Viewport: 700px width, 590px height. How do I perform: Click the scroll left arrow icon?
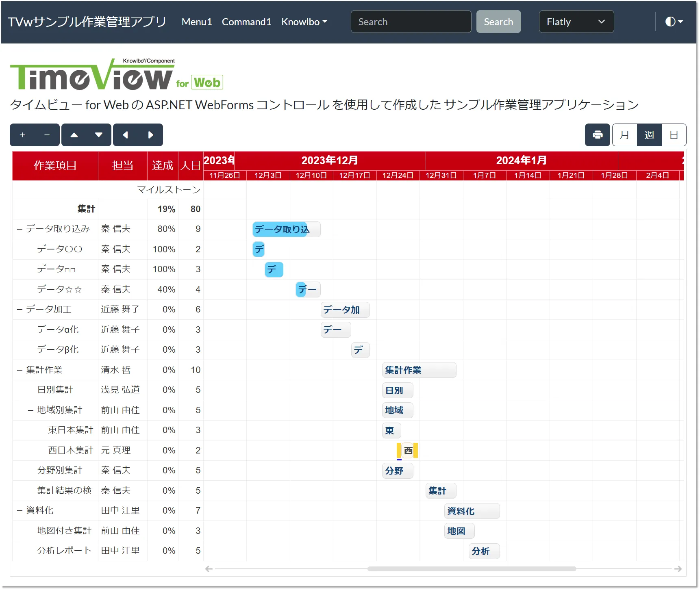126,134
